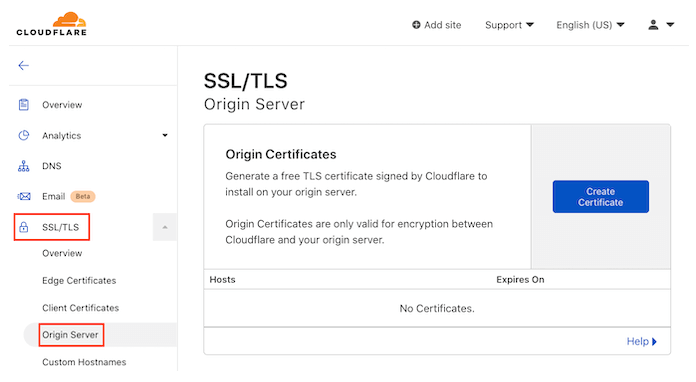Click the Analytics pie chart icon
The height and width of the screenshot is (382, 696).
[24, 135]
